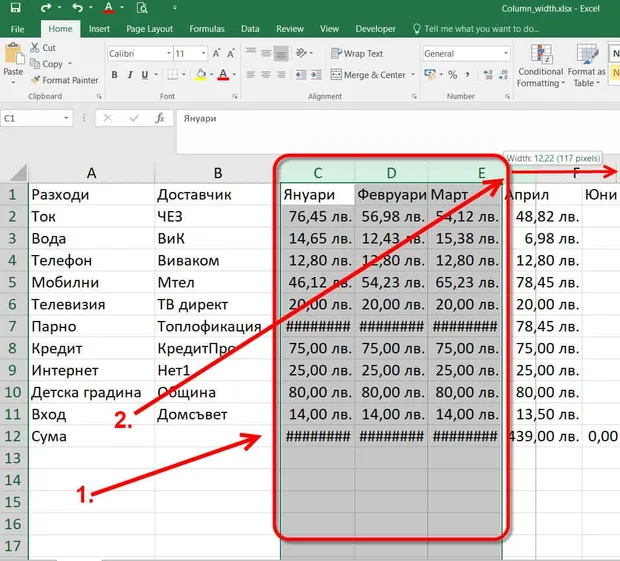This screenshot has height=561, width=620.
Task: Toggle Wrap Text on
Action: click(x=357, y=53)
